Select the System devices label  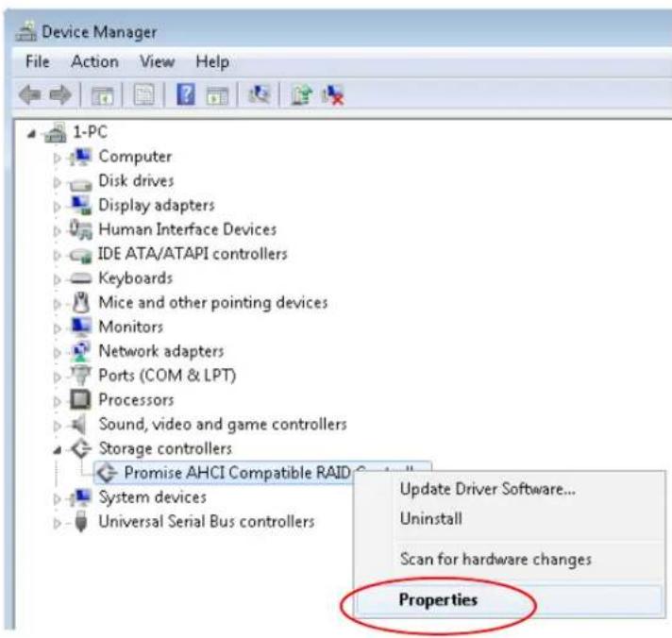(152, 497)
